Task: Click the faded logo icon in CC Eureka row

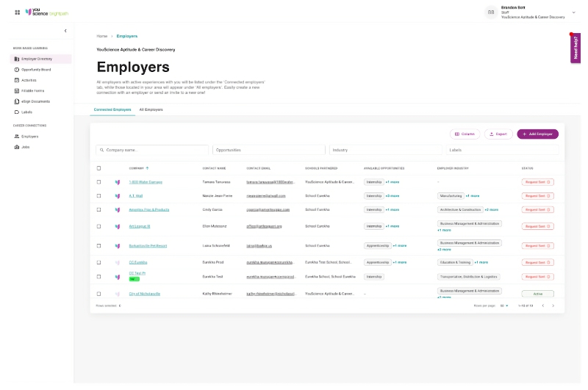Action: (x=118, y=263)
